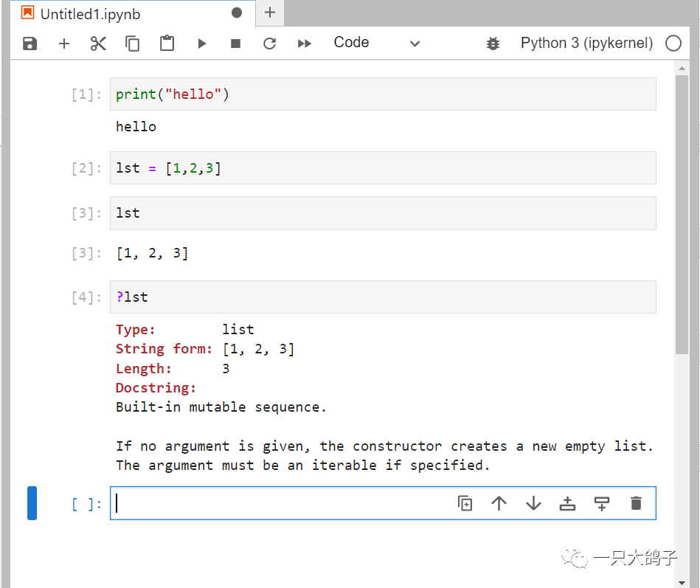700x588 pixels.
Task: Restart kernel and run all cells
Action: pos(305,44)
